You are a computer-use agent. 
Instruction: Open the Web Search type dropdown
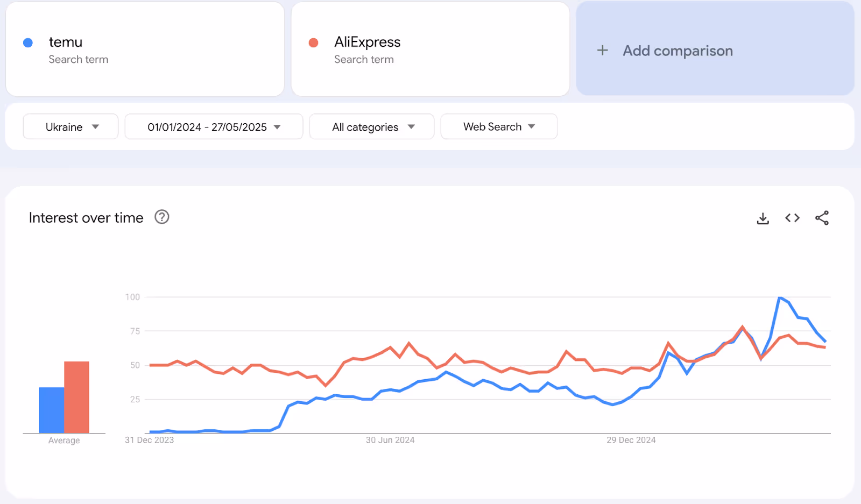(x=499, y=126)
